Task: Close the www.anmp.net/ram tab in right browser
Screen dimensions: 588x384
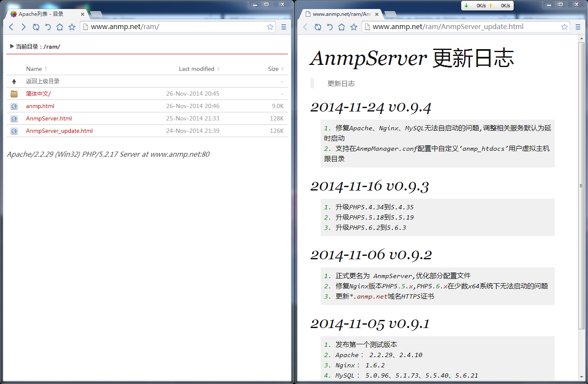Action: click(x=377, y=14)
